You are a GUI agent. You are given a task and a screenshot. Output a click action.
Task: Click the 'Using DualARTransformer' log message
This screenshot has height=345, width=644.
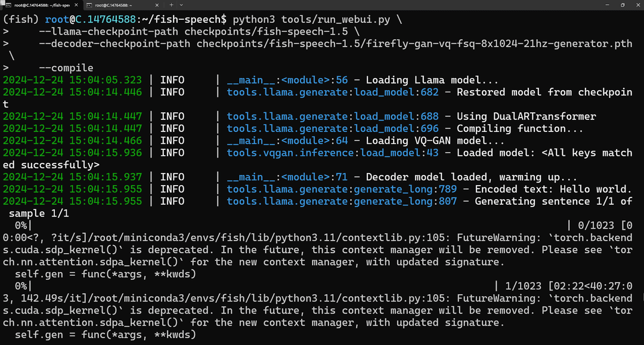pos(526,116)
